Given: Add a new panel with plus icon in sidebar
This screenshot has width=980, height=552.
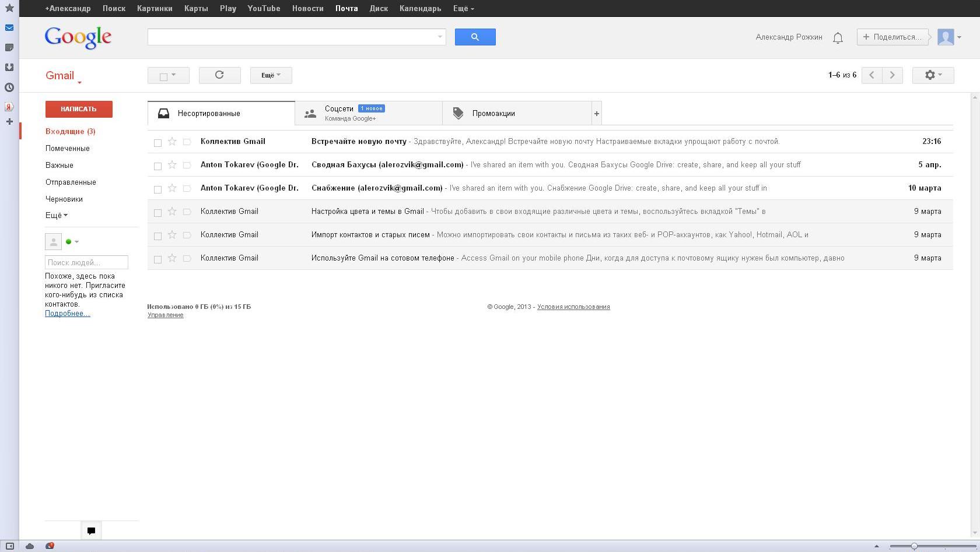Looking at the screenshot, I should 9,121.
